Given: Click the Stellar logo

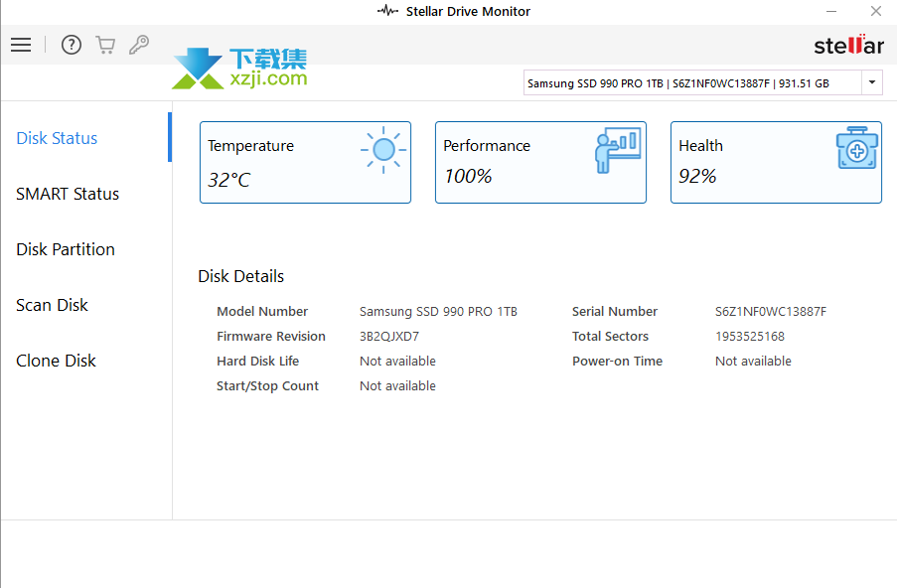Looking at the screenshot, I should tap(848, 45).
